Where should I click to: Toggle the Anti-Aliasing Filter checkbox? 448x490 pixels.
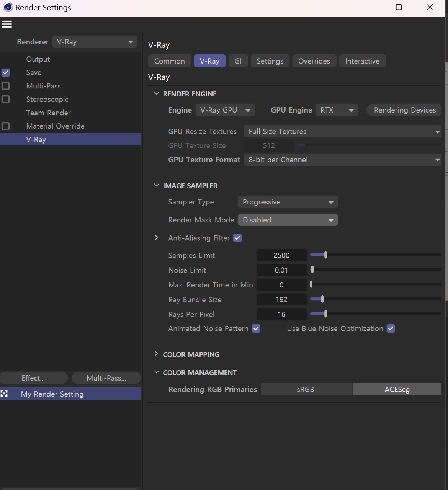(237, 238)
